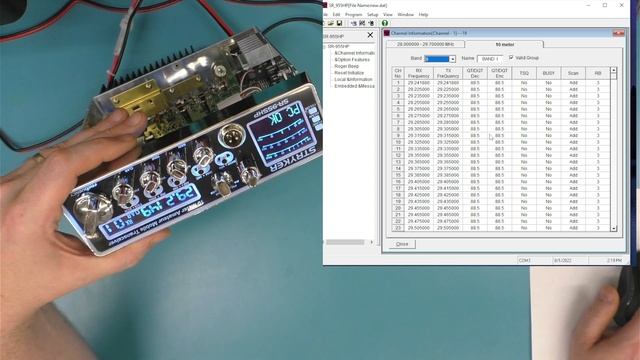
Task: Click the channel table scroll-up arrow
Action: [x=613, y=71]
